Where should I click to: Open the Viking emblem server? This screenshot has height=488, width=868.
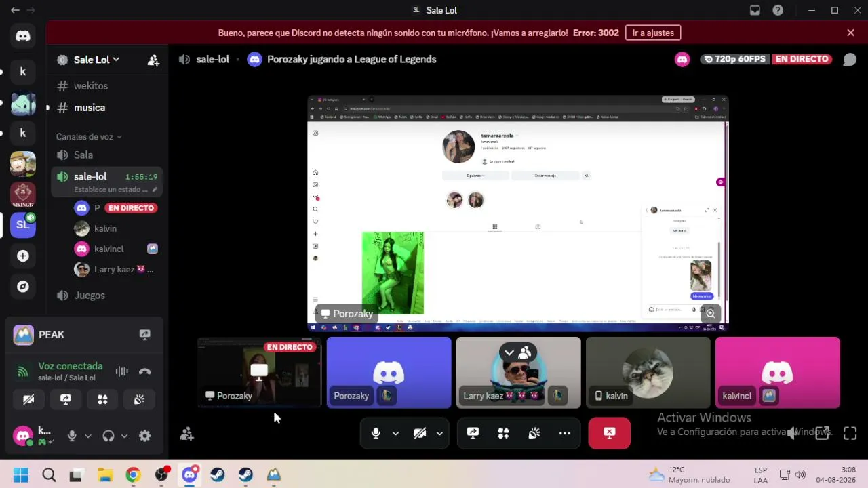(x=23, y=195)
